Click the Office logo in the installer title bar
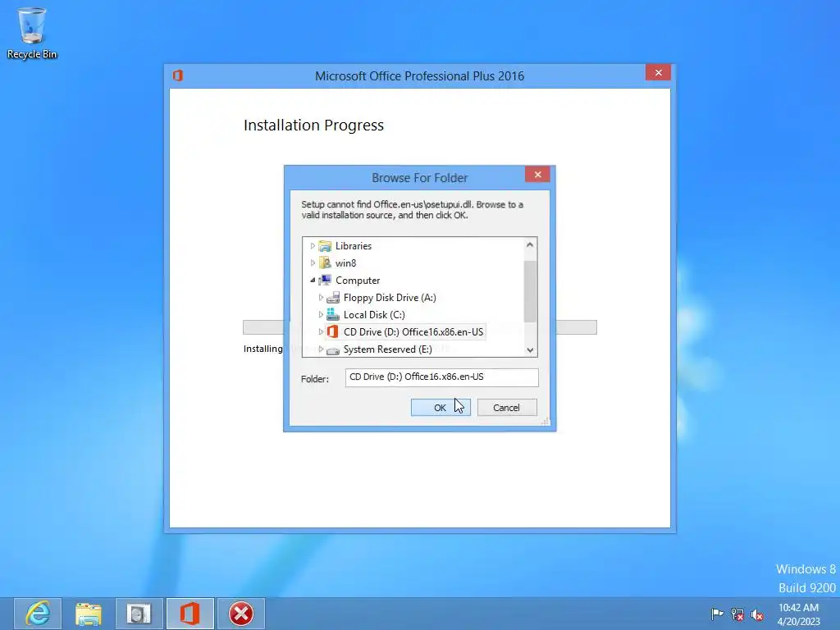The image size is (840, 630). 178,75
